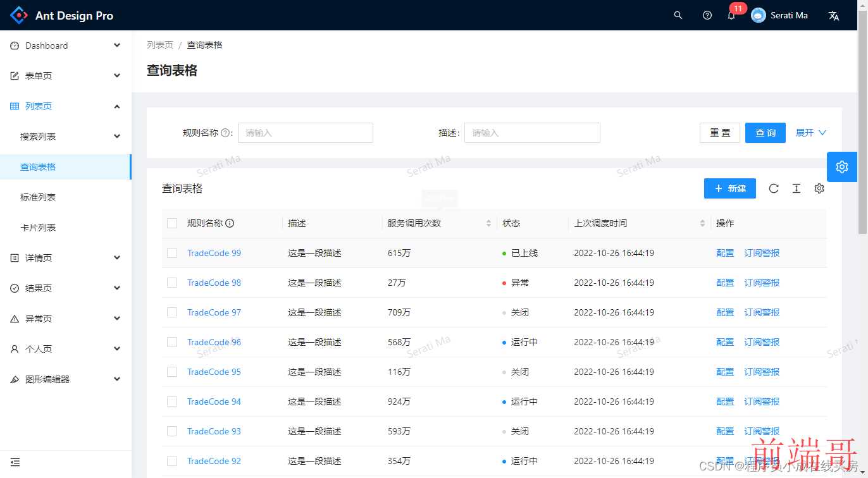Screen dimensions: 868x478
Task: Open TradeCode 99 link
Action: point(214,253)
